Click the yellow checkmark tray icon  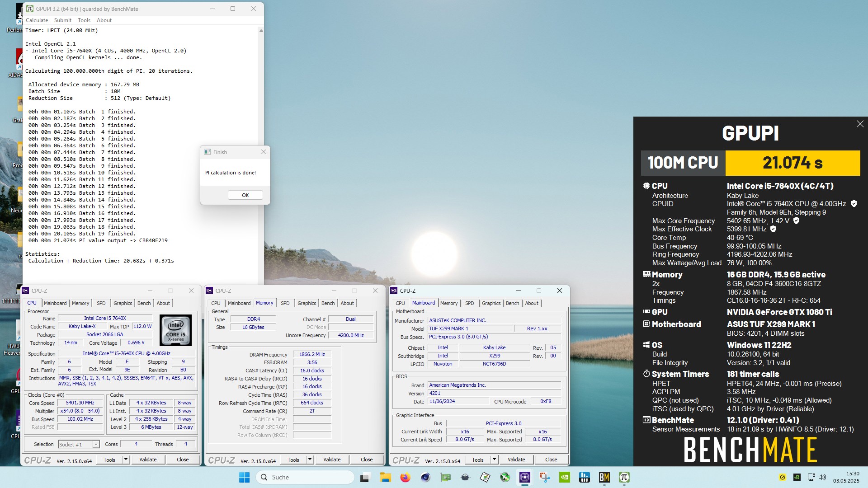pyautogui.click(x=783, y=477)
